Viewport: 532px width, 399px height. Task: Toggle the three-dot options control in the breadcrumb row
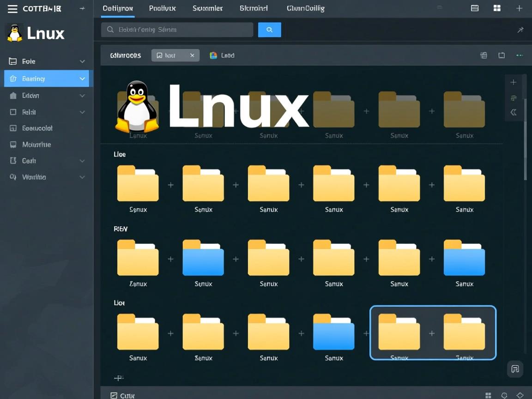click(519, 55)
